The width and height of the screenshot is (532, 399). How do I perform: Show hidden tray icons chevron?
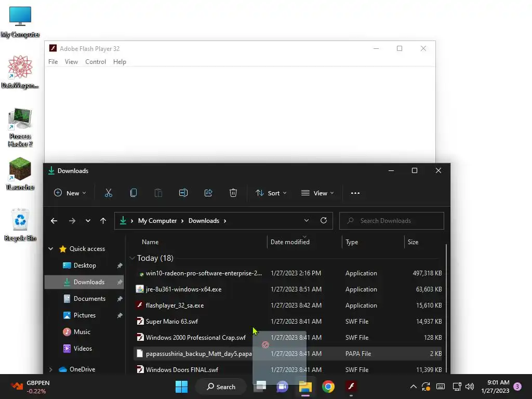(413, 387)
